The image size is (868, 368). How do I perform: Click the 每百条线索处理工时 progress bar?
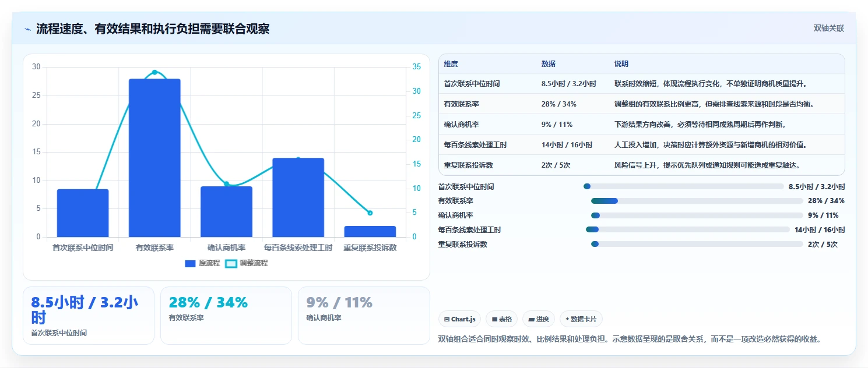(688, 230)
